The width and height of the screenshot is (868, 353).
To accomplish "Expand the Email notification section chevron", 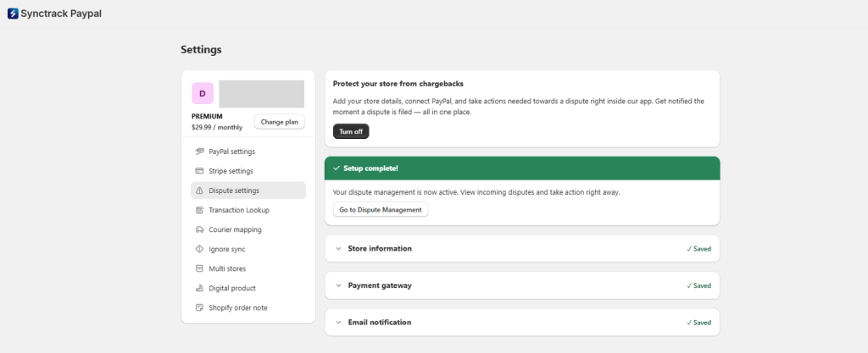I will click(x=339, y=322).
